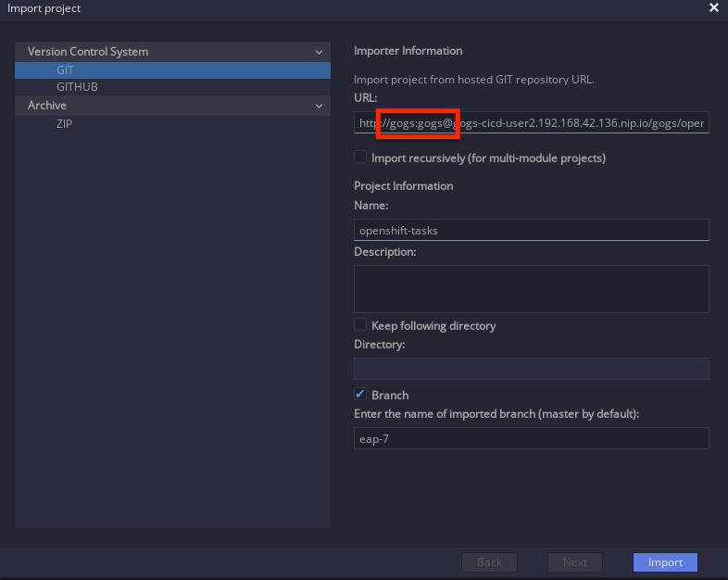Screen dimensions: 728x580
Task: Click the branch name field containing eap-7
Action: (531, 438)
